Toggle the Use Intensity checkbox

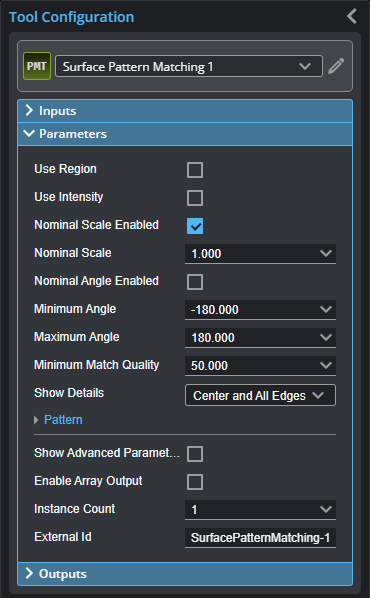(x=195, y=198)
